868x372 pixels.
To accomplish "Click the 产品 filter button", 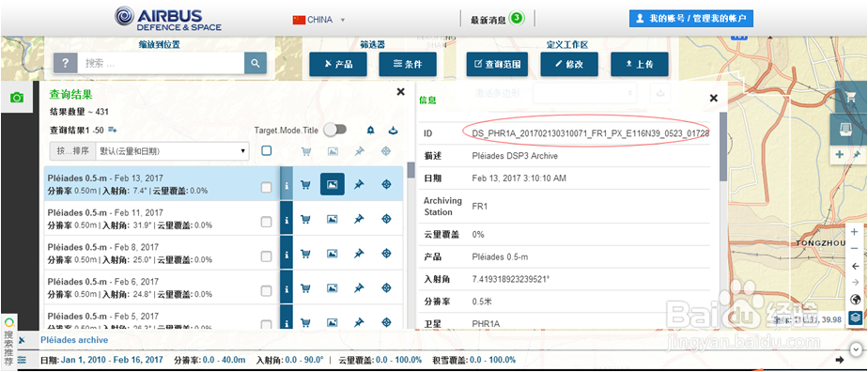I will [x=337, y=64].
